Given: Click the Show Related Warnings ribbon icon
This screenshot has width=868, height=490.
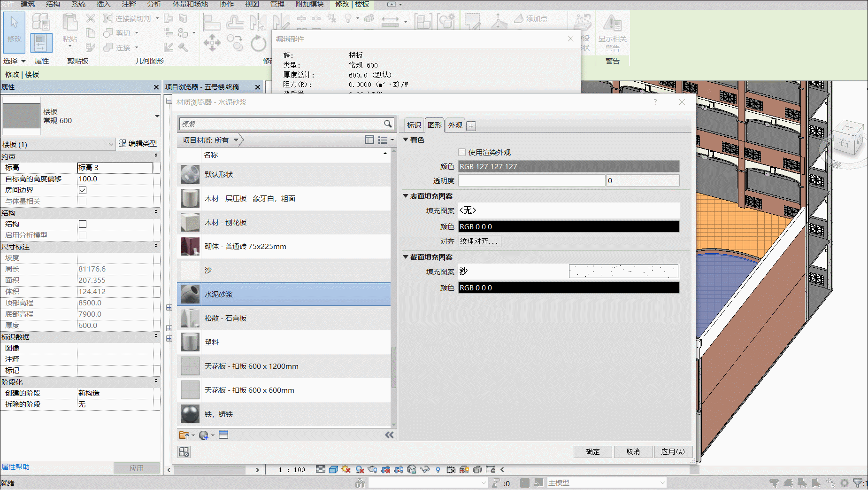Looking at the screenshot, I should coord(613,22).
